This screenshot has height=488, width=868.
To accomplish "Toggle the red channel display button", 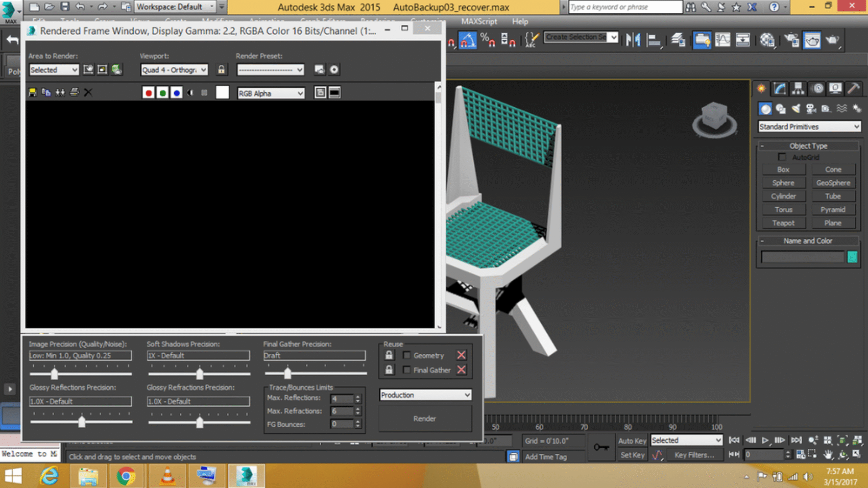I will [x=148, y=92].
